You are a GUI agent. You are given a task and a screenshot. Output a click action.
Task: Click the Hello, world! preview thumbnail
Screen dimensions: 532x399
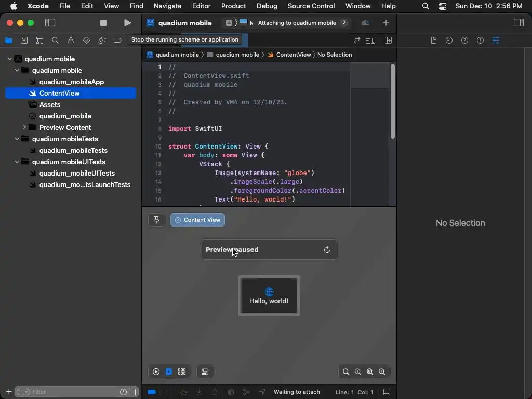(269, 296)
